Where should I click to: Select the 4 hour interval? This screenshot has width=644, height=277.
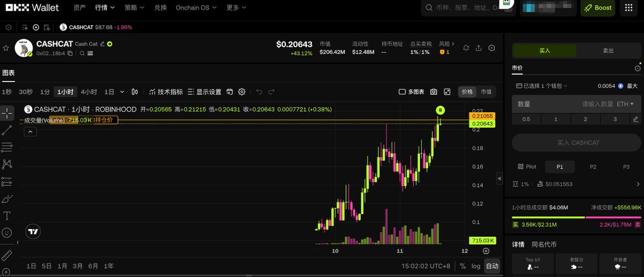pyautogui.click(x=89, y=92)
